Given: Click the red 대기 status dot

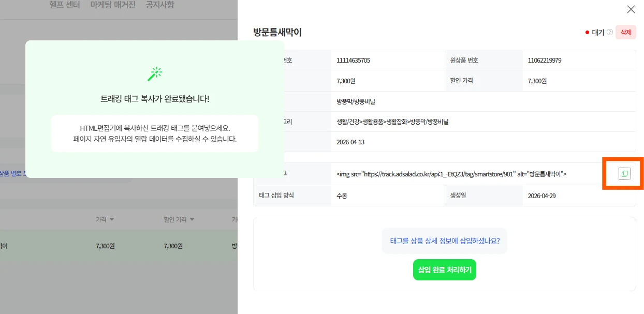Looking at the screenshot, I should coord(587,32).
